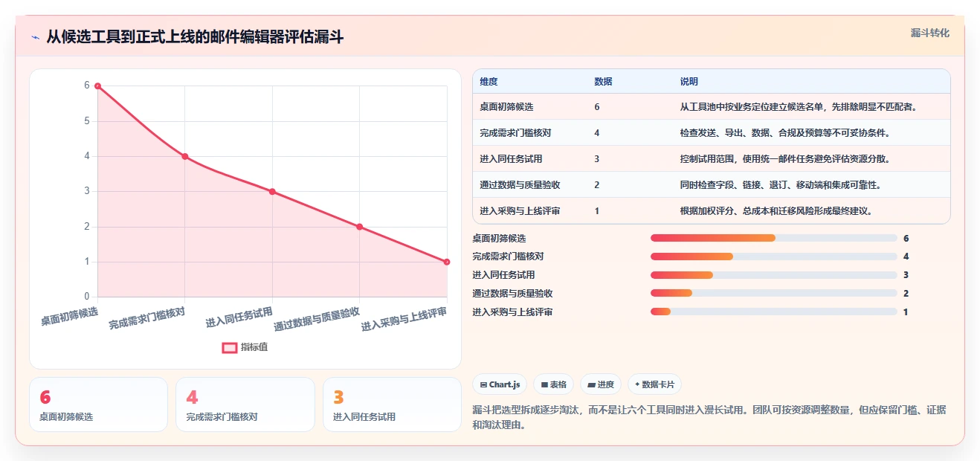Click the summary paragraph starting 漏斗把选型拆成逐步淘汰
Screen dimensions: 980x461
pos(709,418)
